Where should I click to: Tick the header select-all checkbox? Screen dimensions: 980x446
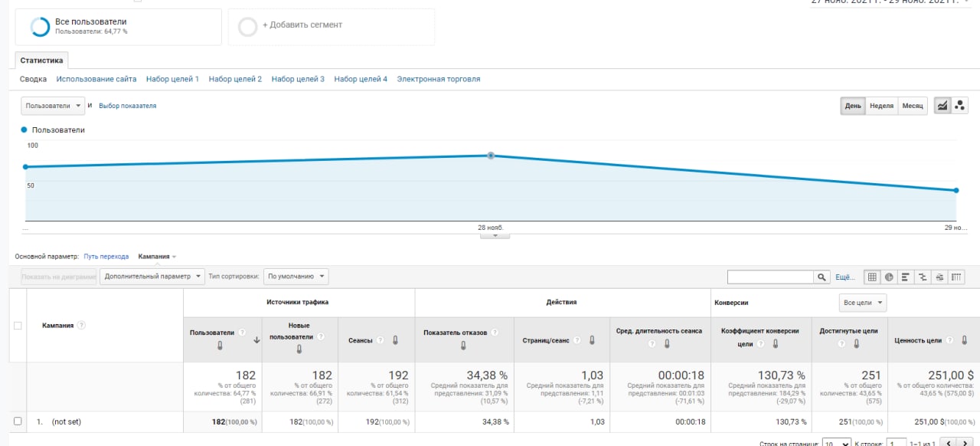coord(18,326)
